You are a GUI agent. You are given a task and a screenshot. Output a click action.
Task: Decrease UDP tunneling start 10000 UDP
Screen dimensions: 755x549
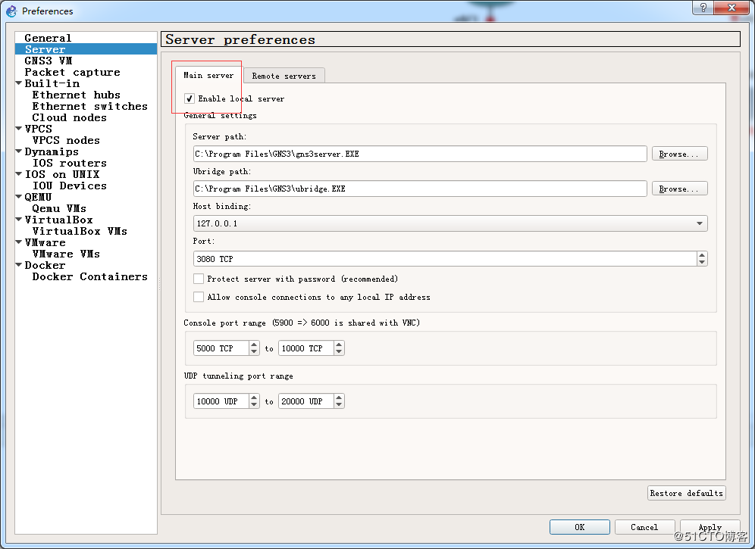coord(254,405)
